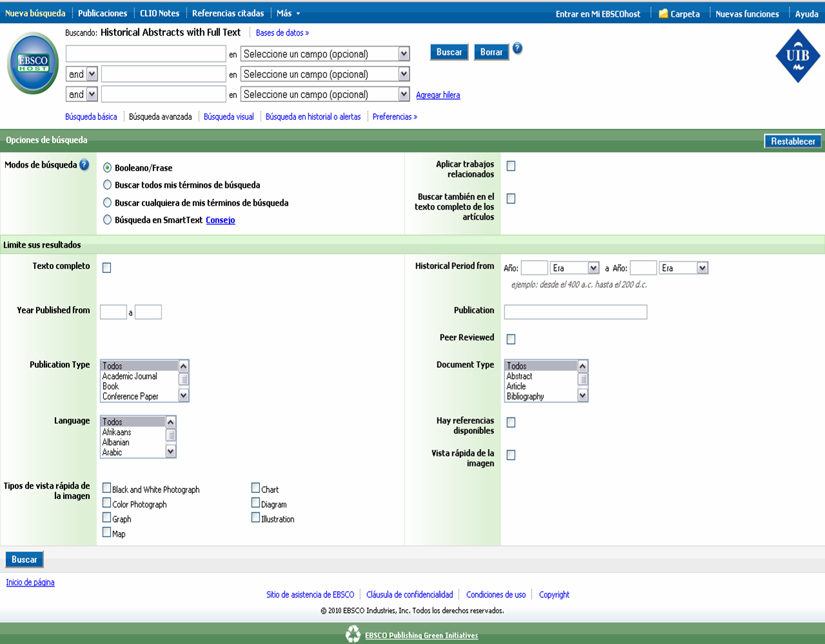Click the UIB diamond logo
This screenshot has width=825, height=644.
pyautogui.click(x=798, y=55)
